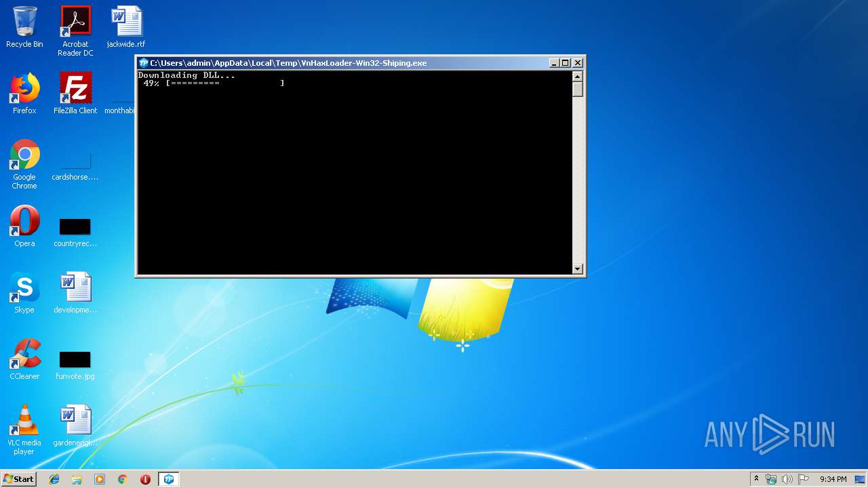Open Opera browser desktop shortcut
Viewport: 868px width, 488px height.
[x=24, y=226]
